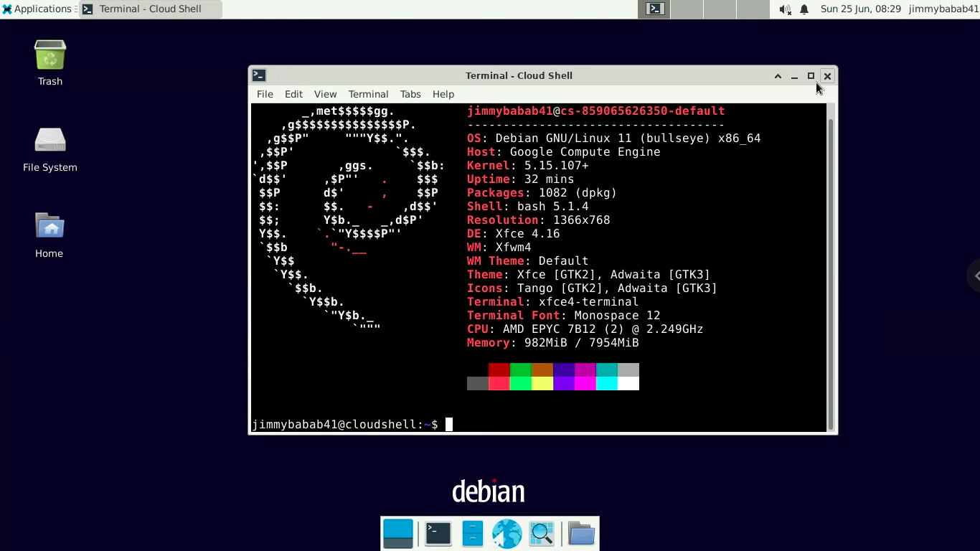Click the DE value 'Xfce 4.16'
The width and height of the screenshot is (980, 551).
527,234
